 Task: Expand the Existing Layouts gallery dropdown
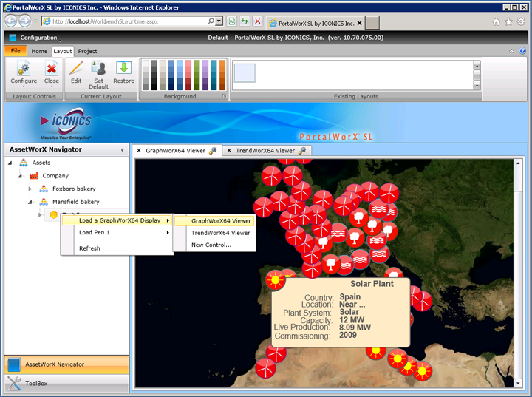click(x=477, y=86)
